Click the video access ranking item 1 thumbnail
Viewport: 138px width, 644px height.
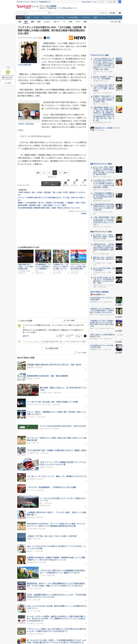coord(119,237)
